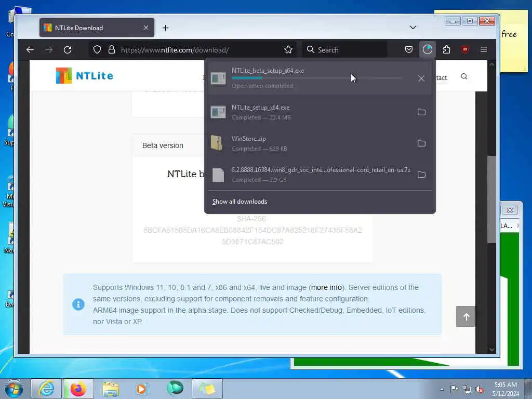532x399 pixels.
Task: Click the blue info circle icon
Action: [78, 304]
